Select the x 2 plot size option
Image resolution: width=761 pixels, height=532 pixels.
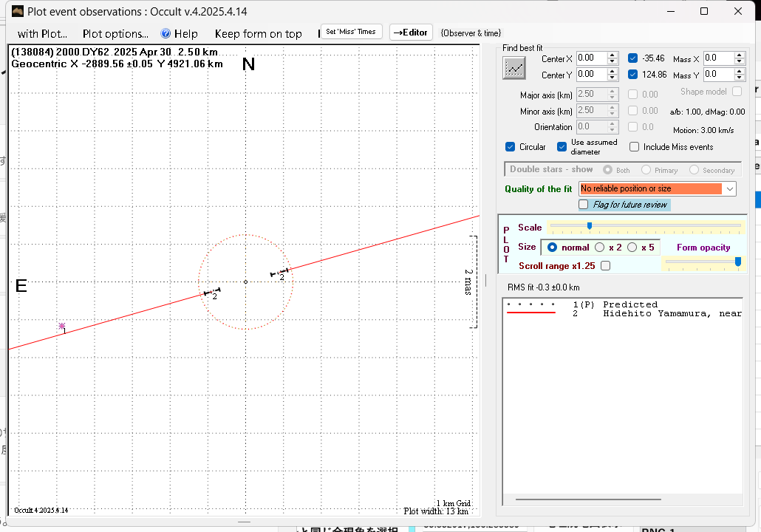click(600, 248)
